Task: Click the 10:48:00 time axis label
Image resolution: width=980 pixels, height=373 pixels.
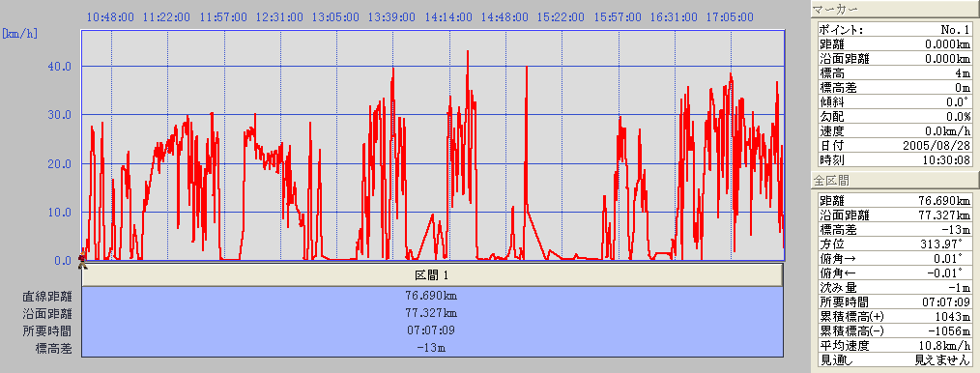Action: point(111,17)
